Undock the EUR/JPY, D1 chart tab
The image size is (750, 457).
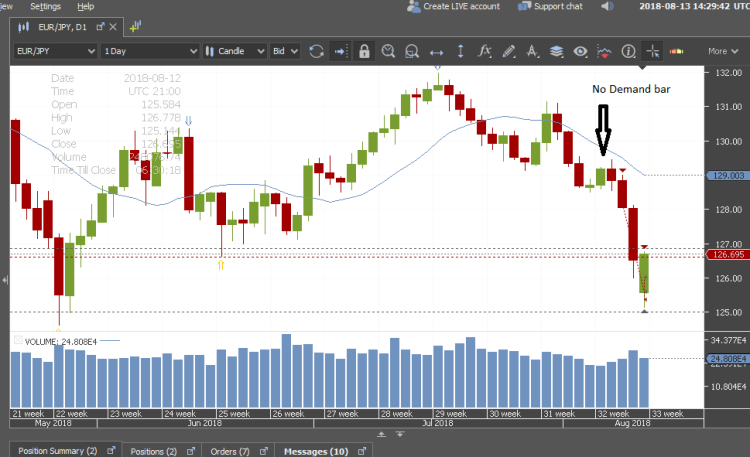click(100, 27)
